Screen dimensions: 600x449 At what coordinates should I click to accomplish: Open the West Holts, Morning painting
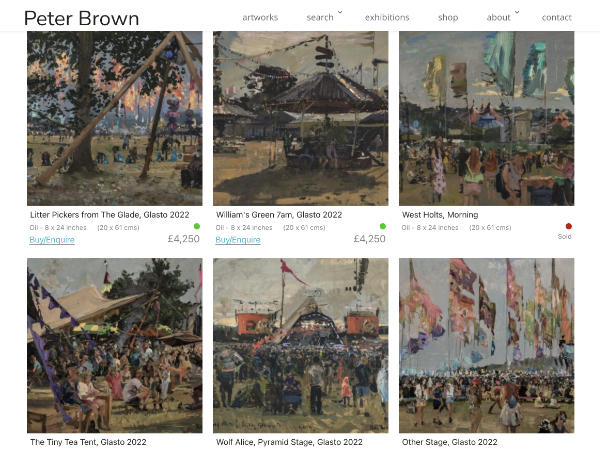tap(487, 119)
